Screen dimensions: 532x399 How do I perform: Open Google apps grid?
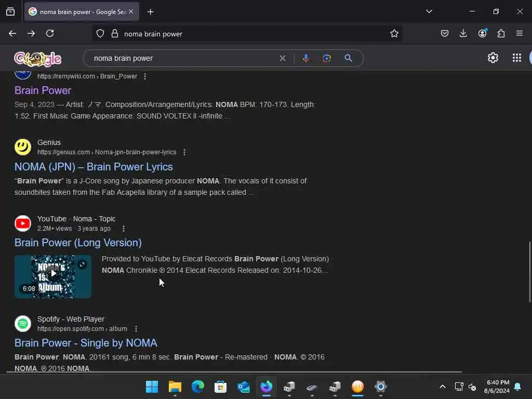pyautogui.click(x=517, y=58)
